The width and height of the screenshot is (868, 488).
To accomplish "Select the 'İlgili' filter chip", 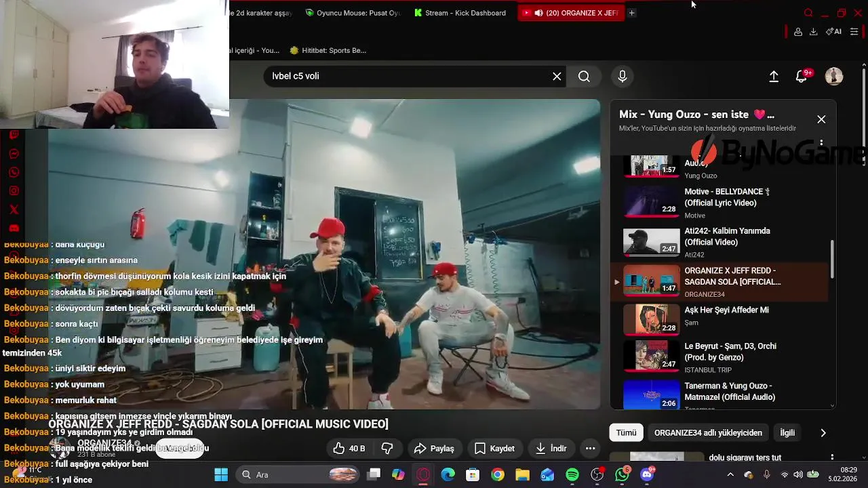I will (787, 432).
